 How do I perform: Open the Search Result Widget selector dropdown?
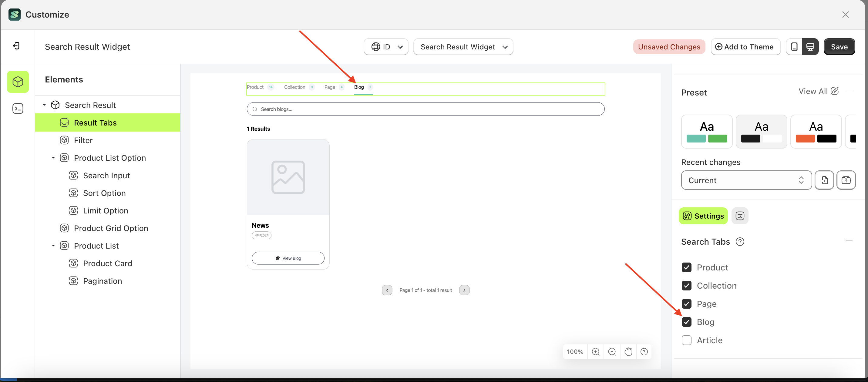(x=463, y=46)
